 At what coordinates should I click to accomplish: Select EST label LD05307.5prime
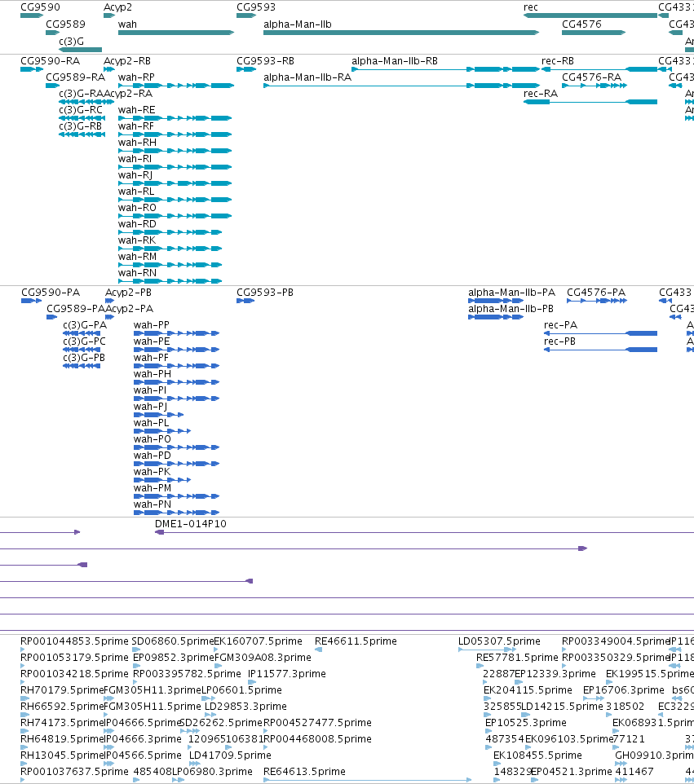click(499, 641)
